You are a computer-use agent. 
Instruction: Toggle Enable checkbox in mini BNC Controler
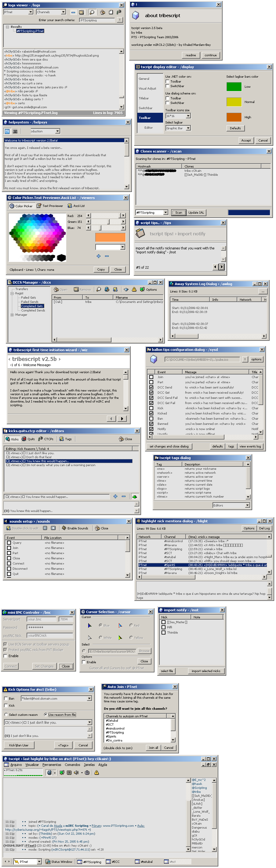[5, 656]
